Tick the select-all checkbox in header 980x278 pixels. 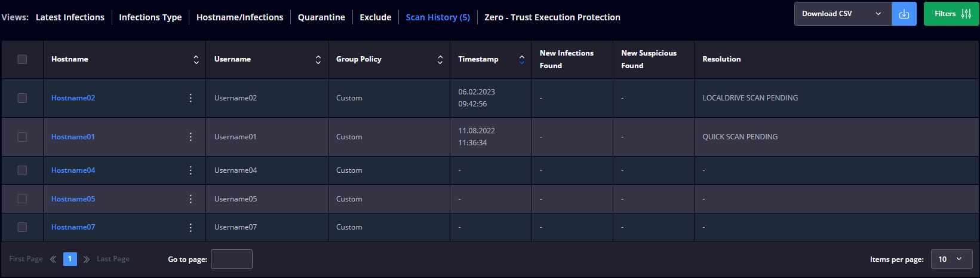coord(22,59)
